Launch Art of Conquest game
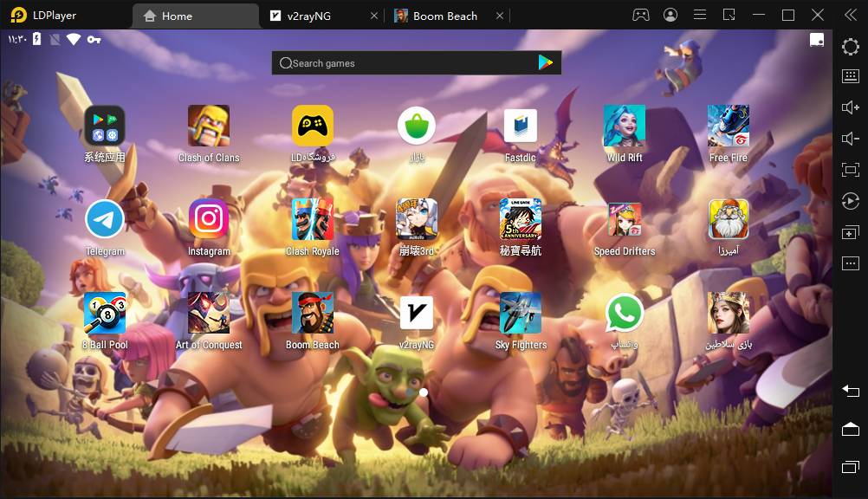Viewport: 868px width, 499px height. [x=209, y=313]
